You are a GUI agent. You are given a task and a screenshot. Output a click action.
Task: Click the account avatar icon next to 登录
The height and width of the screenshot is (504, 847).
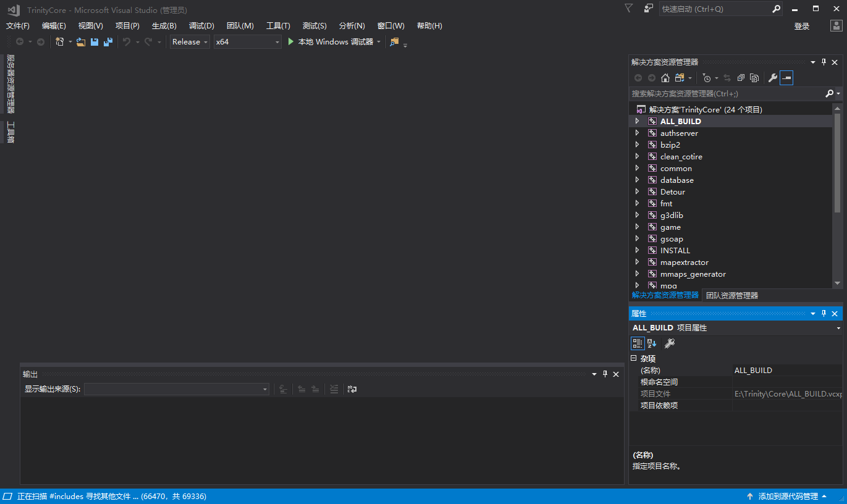[835, 26]
